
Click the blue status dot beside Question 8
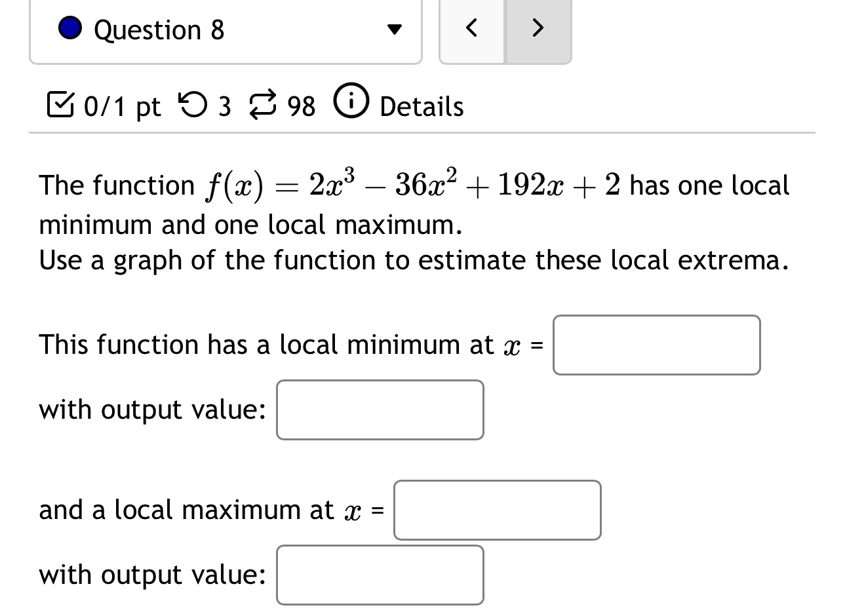coord(69,28)
